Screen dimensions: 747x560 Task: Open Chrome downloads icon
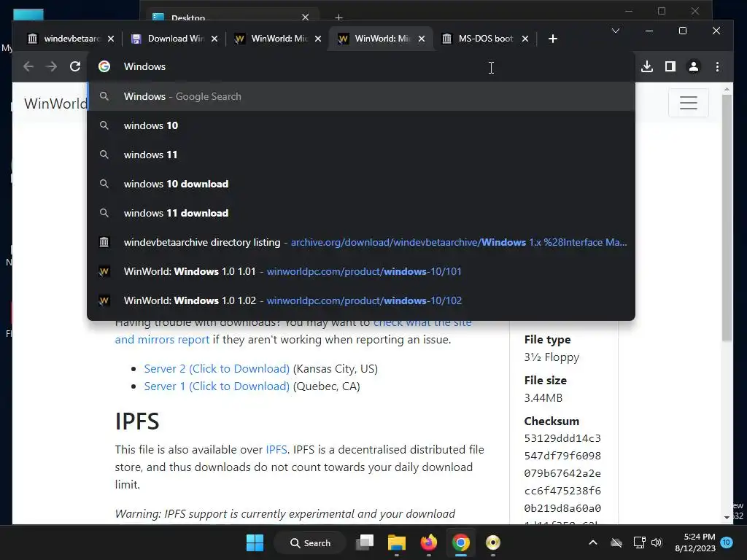tap(647, 66)
